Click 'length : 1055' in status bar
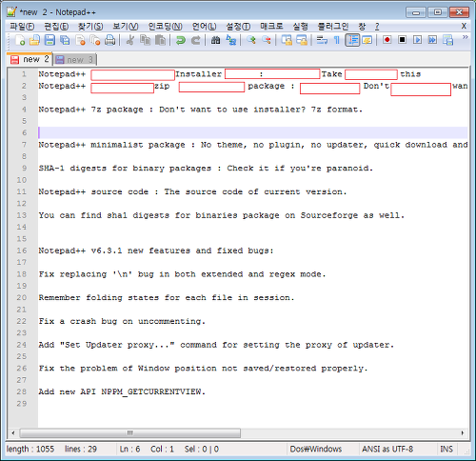Viewport: 476px width, 461px height. (x=30, y=449)
